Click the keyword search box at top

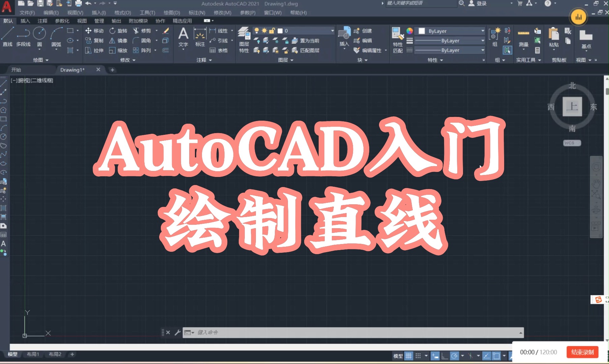(421, 3)
